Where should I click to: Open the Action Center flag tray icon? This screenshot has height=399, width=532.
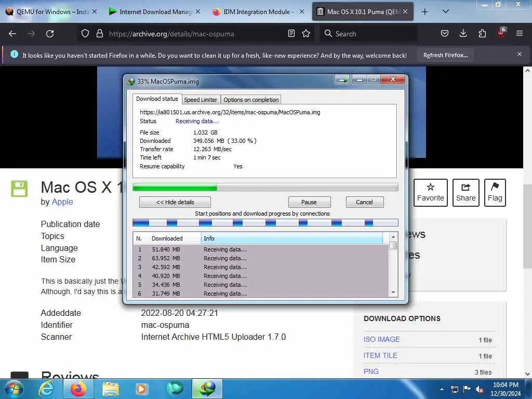point(467,389)
